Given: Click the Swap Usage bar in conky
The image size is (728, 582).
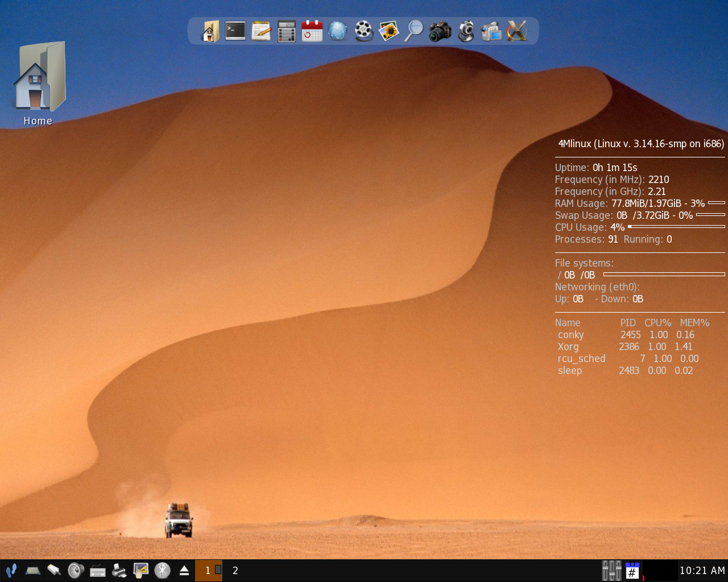Looking at the screenshot, I should point(710,214).
